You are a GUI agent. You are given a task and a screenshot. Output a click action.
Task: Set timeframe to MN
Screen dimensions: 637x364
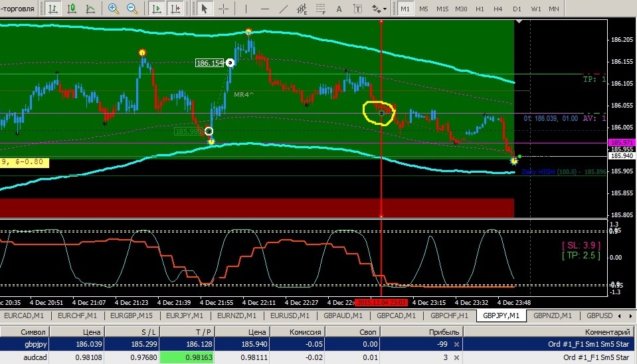pos(554,9)
